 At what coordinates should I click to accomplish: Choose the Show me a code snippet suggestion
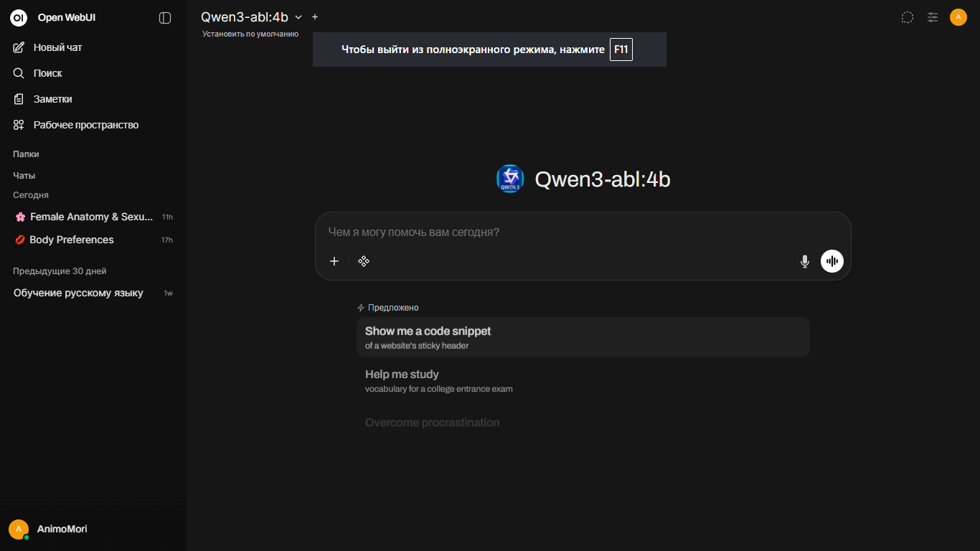pyautogui.click(x=583, y=337)
